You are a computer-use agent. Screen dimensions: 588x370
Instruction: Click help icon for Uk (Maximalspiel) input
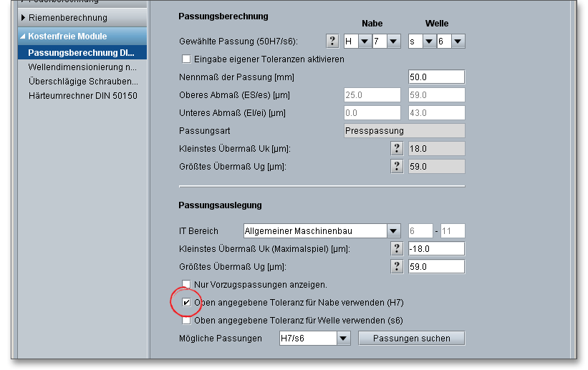coord(397,248)
